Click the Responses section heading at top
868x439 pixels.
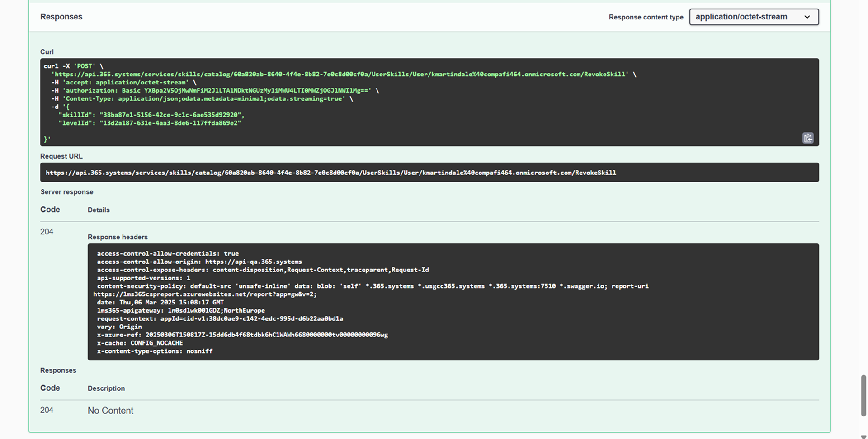coord(61,17)
